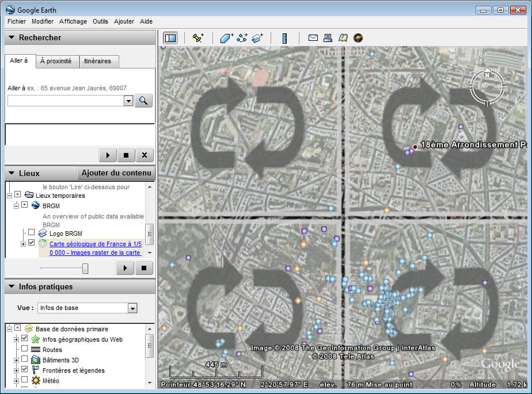Viewport: 532px width, 394px height.
Task: Open the Carte géologique de France link
Action: tap(96, 248)
